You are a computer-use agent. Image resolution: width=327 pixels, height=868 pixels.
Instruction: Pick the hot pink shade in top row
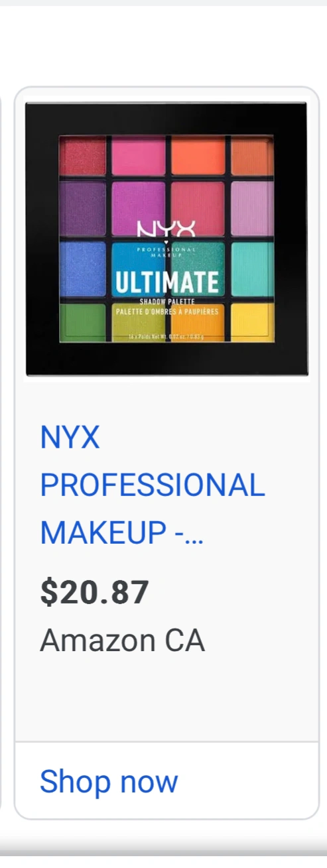[139, 156]
